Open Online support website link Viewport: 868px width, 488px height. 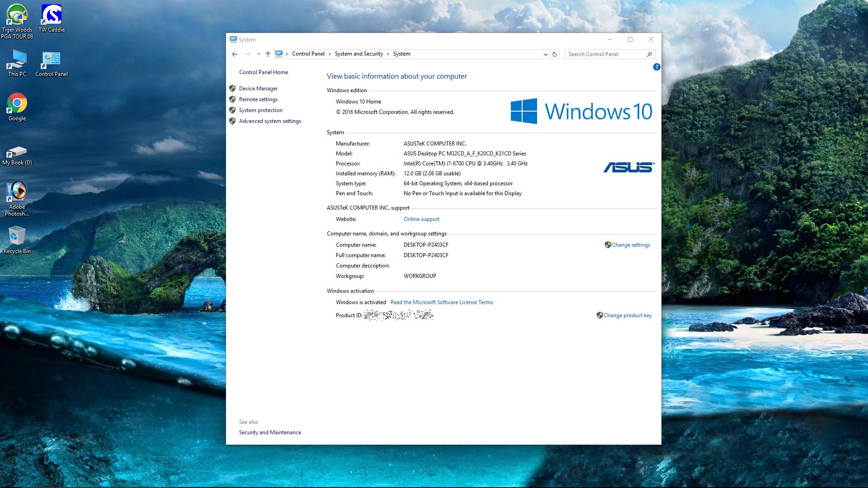(x=421, y=219)
